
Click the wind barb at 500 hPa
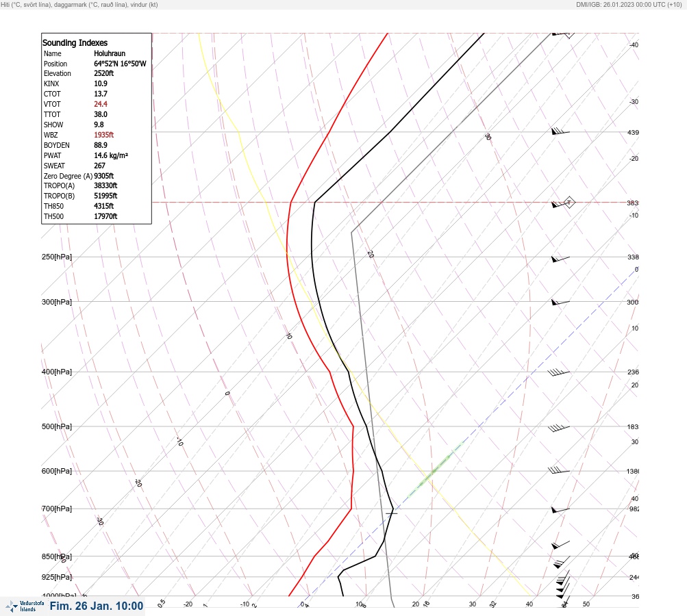pos(559,428)
